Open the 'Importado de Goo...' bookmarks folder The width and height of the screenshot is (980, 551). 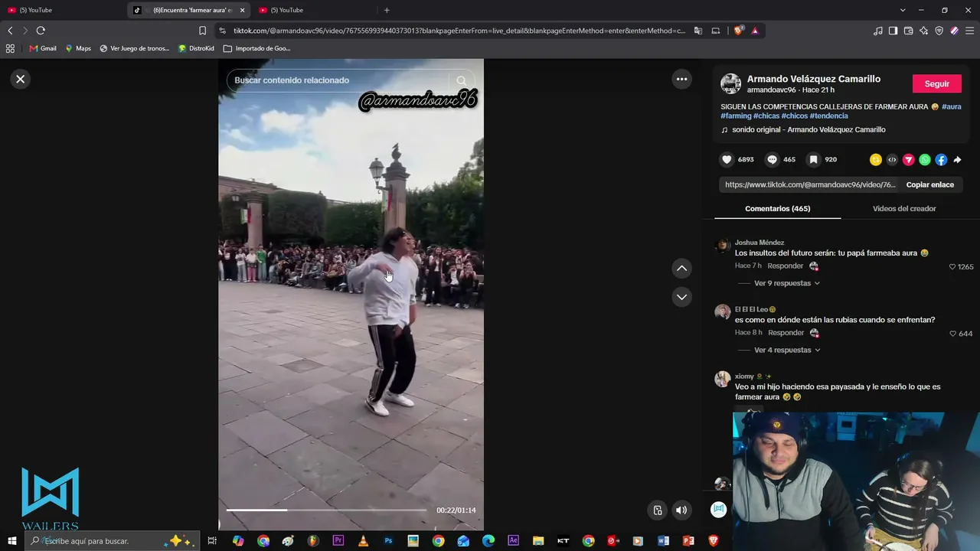(x=257, y=48)
